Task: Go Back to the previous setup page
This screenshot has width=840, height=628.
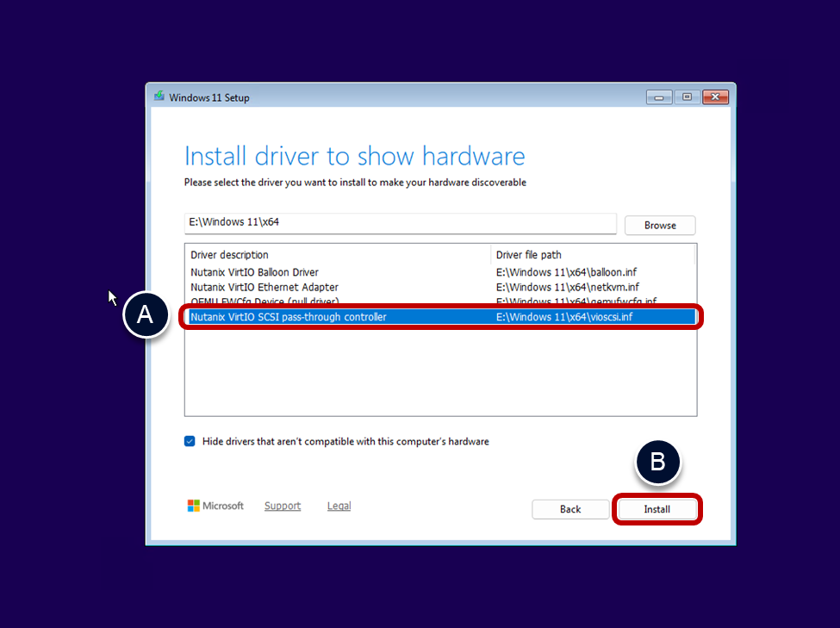Action: (x=570, y=509)
